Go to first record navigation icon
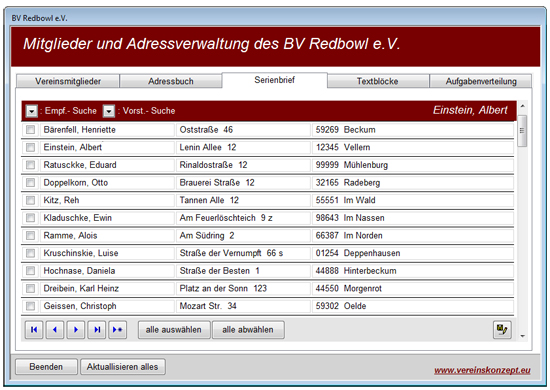 point(34,330)
